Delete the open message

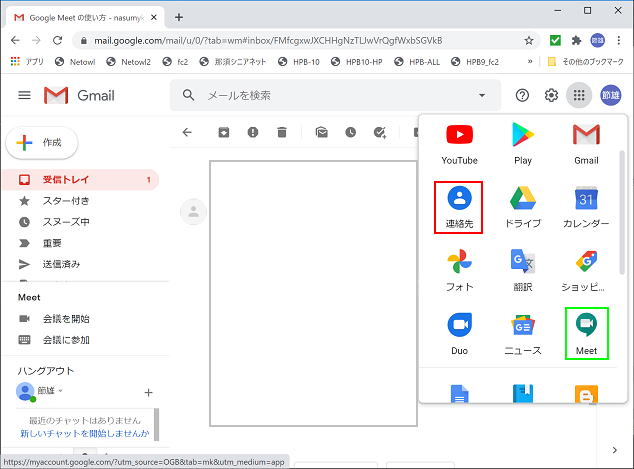coord(282,132)
